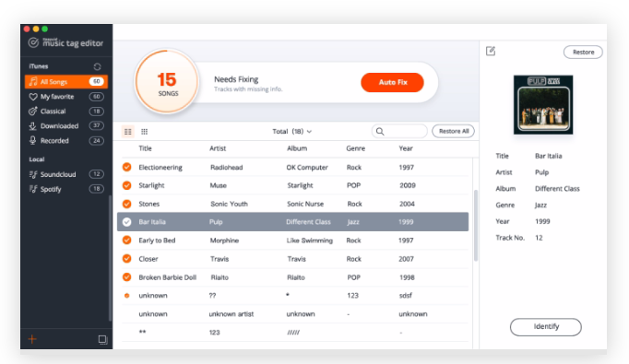
Task: Open Spotify local source
Action: (x=66, y=189)
